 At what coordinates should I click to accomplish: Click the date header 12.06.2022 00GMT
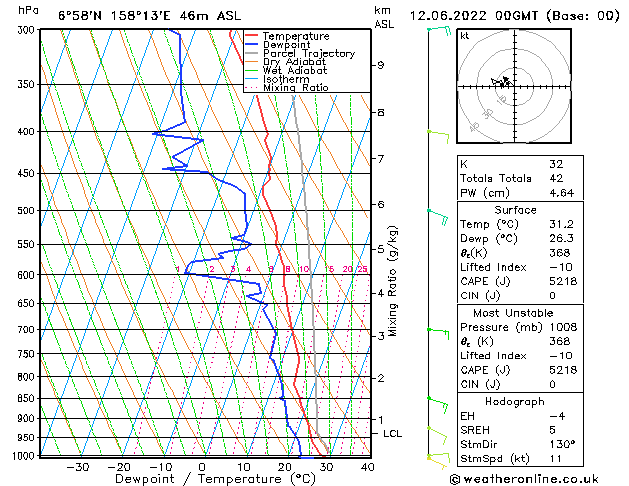474,16
